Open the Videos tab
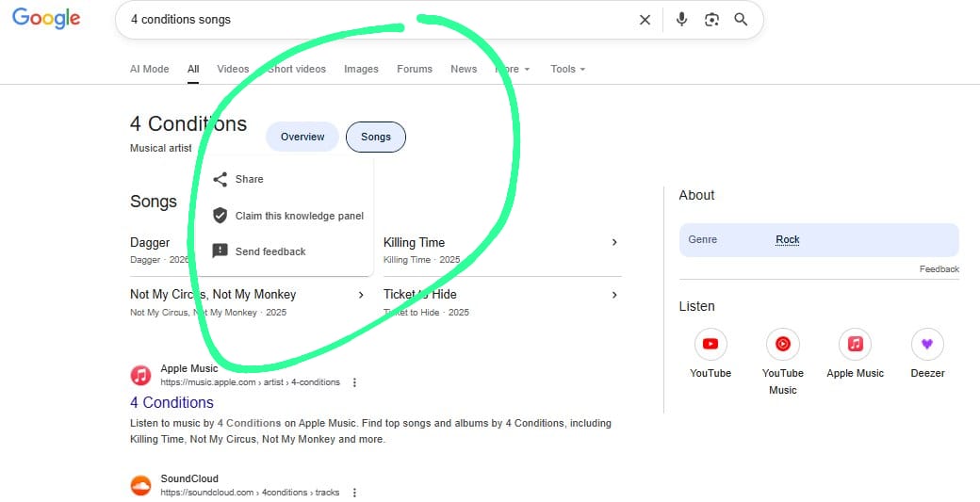Viewport: 980px width, 502px height. (233, 70)
